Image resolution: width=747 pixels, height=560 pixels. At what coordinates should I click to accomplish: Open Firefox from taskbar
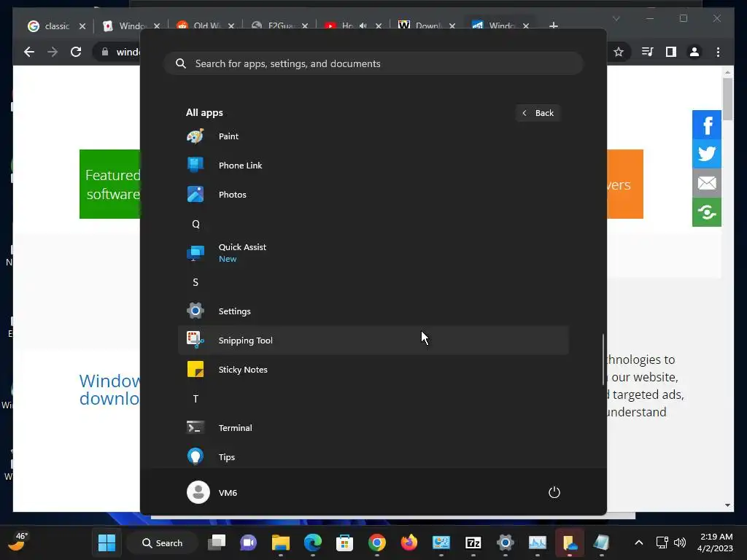click(x=409, y=542)
